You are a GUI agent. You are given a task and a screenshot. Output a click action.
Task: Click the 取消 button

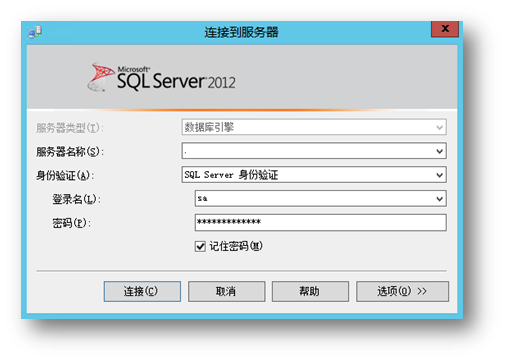[x=227, y=291]
